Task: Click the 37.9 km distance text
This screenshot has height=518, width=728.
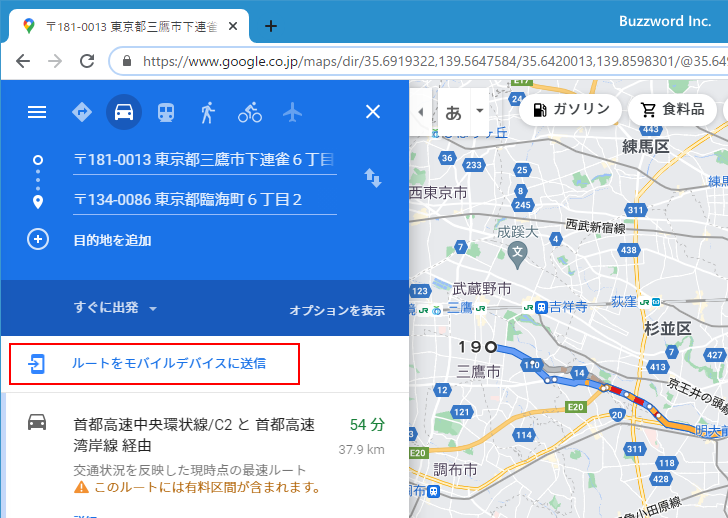Action: click(361, 449)
